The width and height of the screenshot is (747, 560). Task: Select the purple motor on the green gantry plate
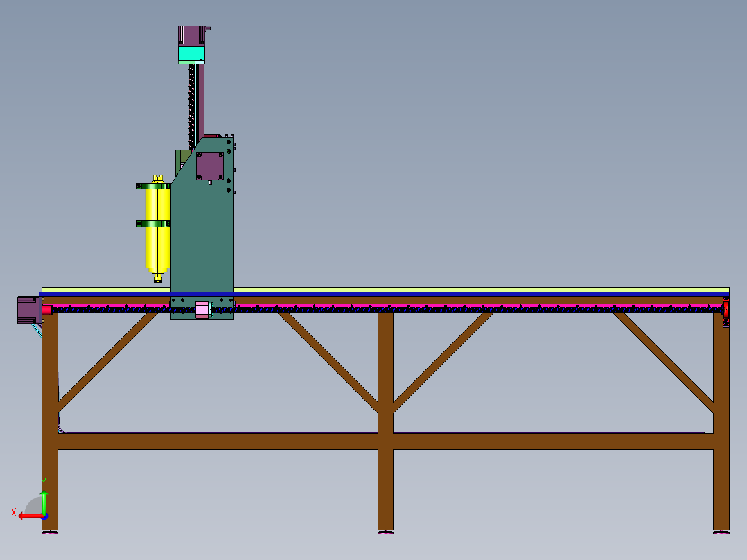(209, 166)
